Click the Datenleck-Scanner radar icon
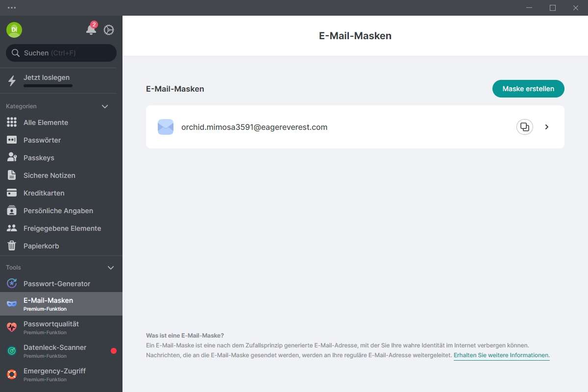The image size is (588, 392). [12, 351]
